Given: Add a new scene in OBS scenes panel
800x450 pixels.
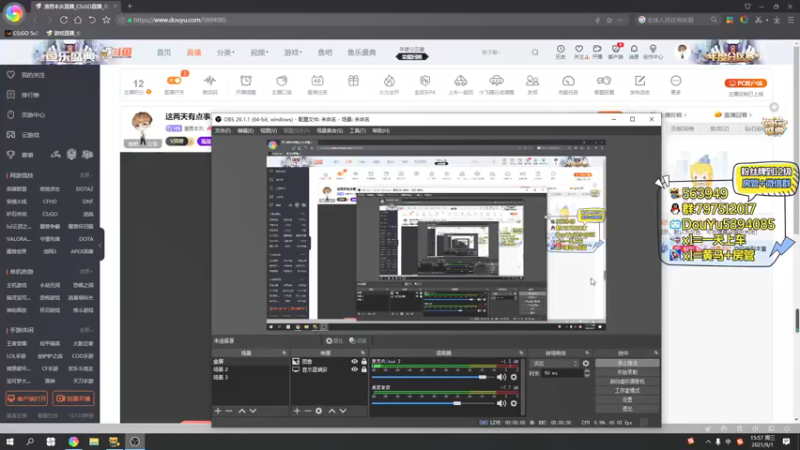Looking at the screenshot, I should (218, 411).
